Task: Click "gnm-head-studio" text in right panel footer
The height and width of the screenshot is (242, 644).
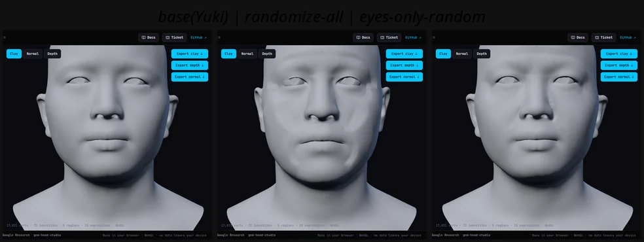Action: [x=477, y=235]
